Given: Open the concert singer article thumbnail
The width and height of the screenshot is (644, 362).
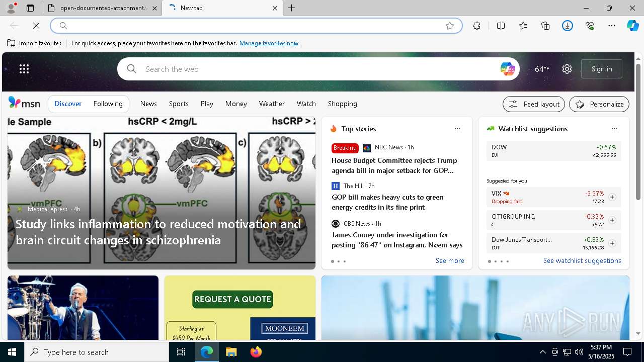Looking at the screenshot, I should pos(83,308).
